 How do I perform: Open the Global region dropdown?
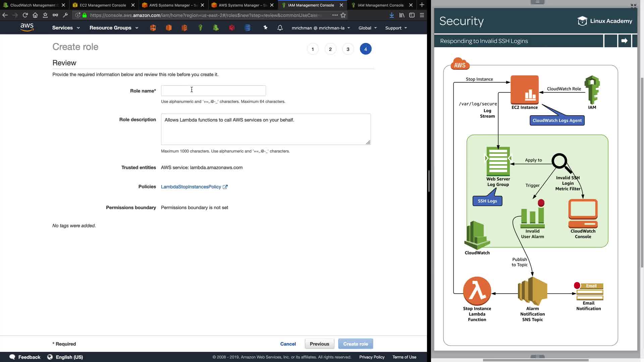coord(367,28)
